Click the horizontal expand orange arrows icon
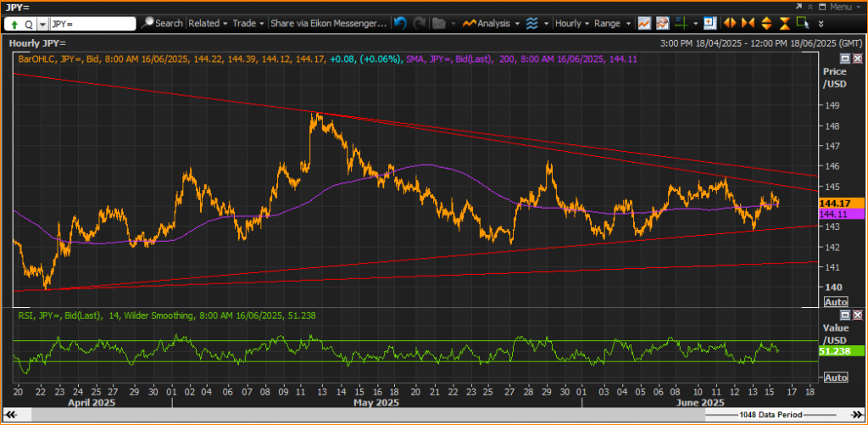 coord(730,23)
